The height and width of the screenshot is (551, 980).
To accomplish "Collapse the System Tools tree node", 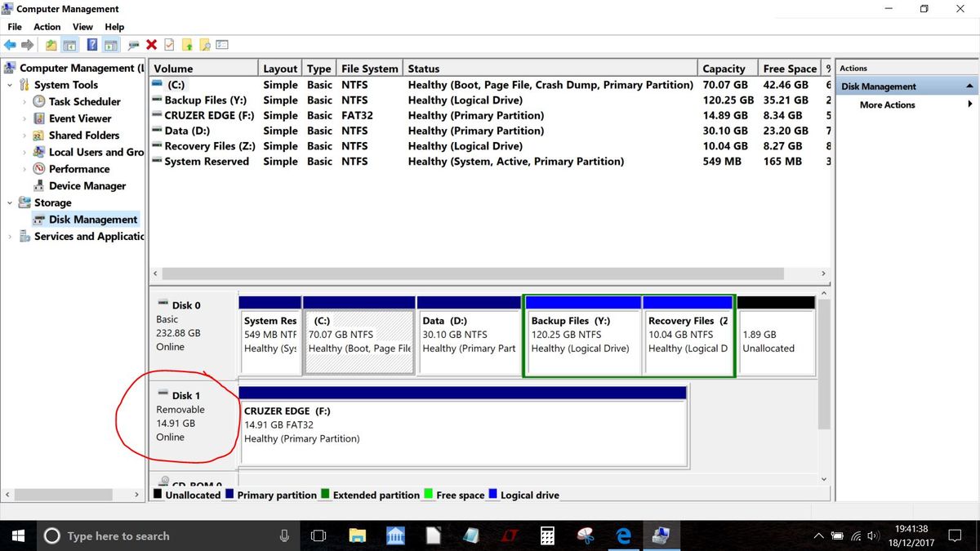I will (10, 85).
